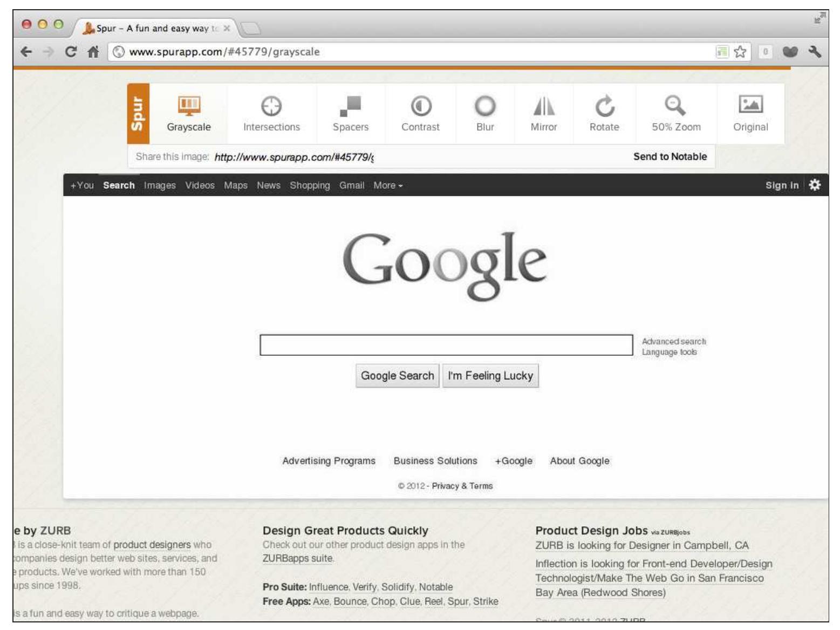Open the Google settings gear icon
840x630 pixels.
815,185
